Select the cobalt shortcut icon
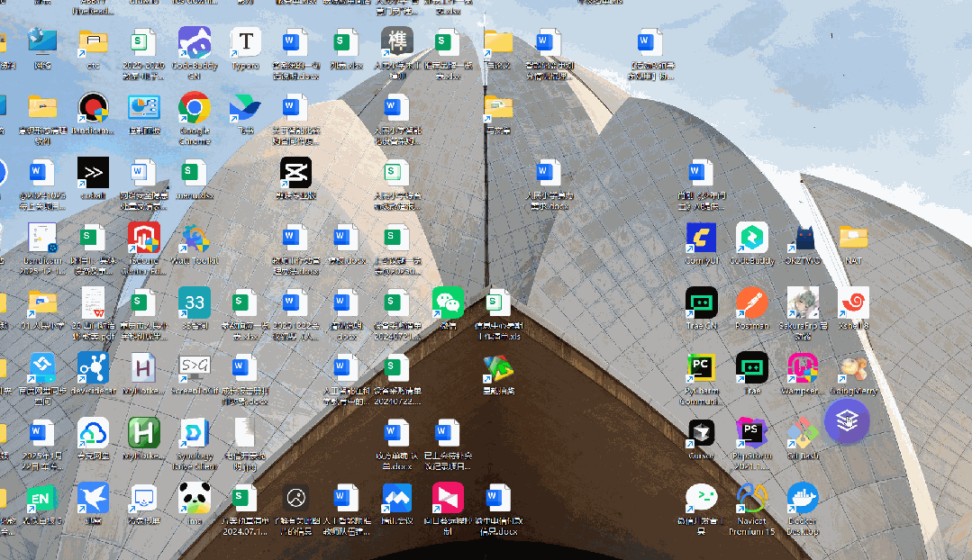This screenshot has height=560, width=972. coord(93,174)
